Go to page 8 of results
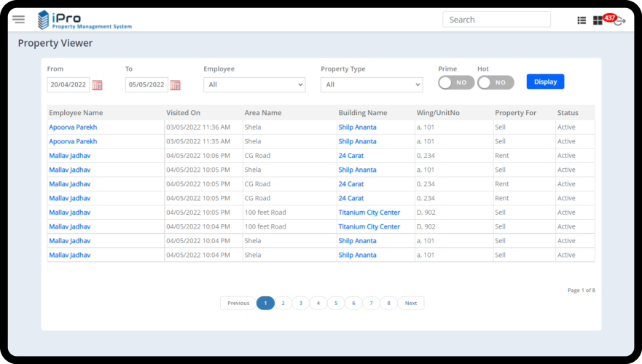 click(388, 303)
